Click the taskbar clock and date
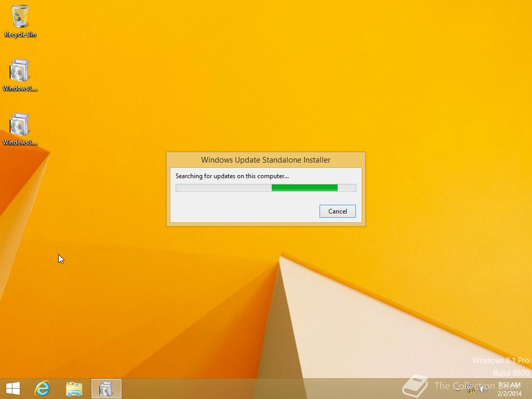The width and height of the screenshot is (532, 399). click(509, 389)
